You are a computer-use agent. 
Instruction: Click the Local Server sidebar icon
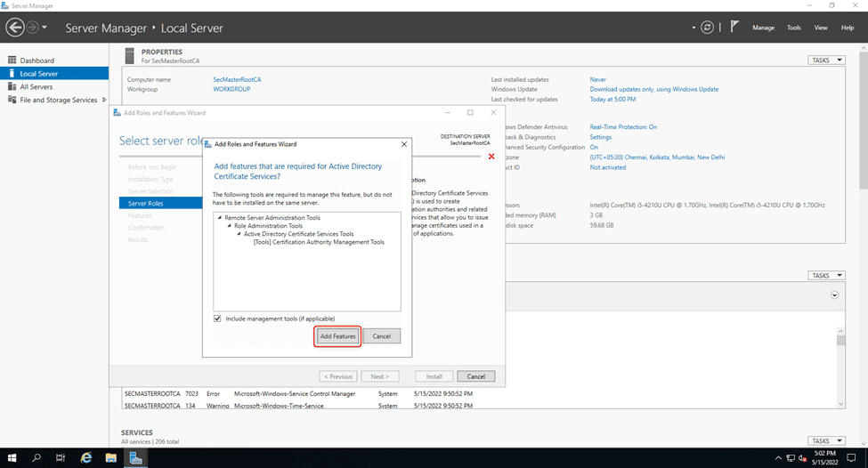click(12, 74)
